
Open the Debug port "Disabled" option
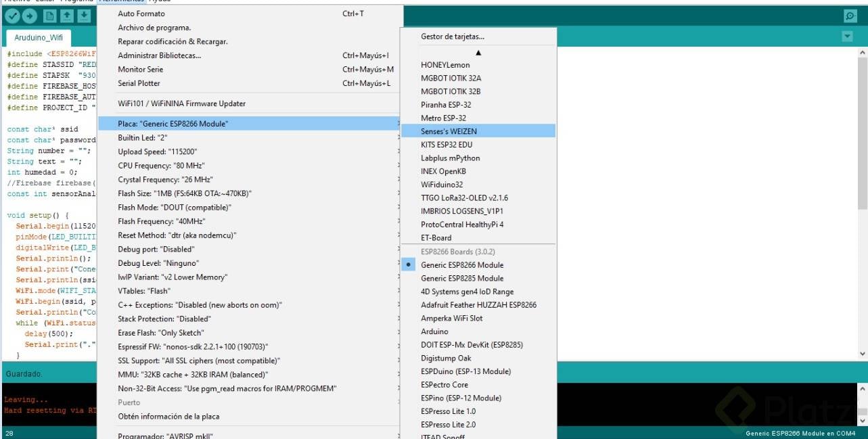[x=250, y=249]
